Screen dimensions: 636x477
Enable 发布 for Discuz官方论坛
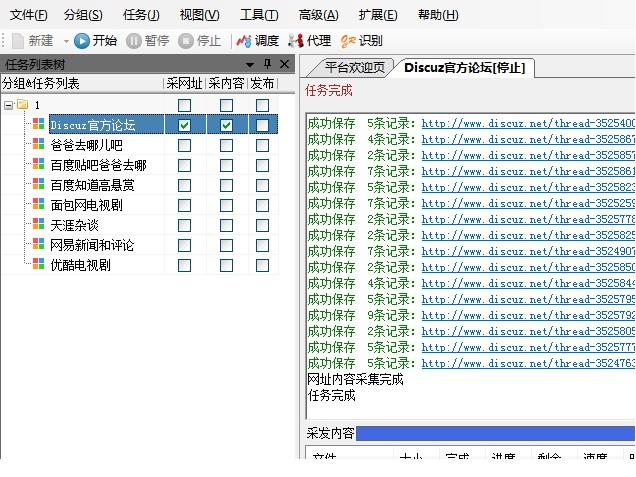pyautogui.click(x=262, y=125)
